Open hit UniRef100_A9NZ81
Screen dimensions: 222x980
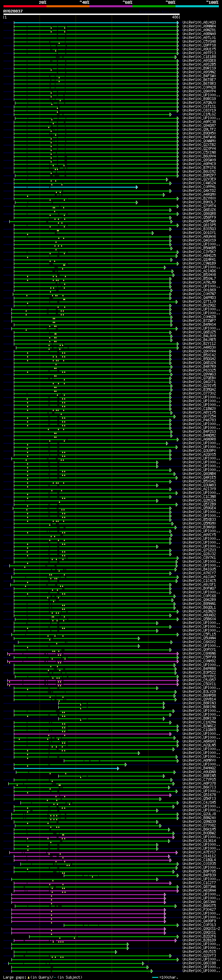click(199, 30)
